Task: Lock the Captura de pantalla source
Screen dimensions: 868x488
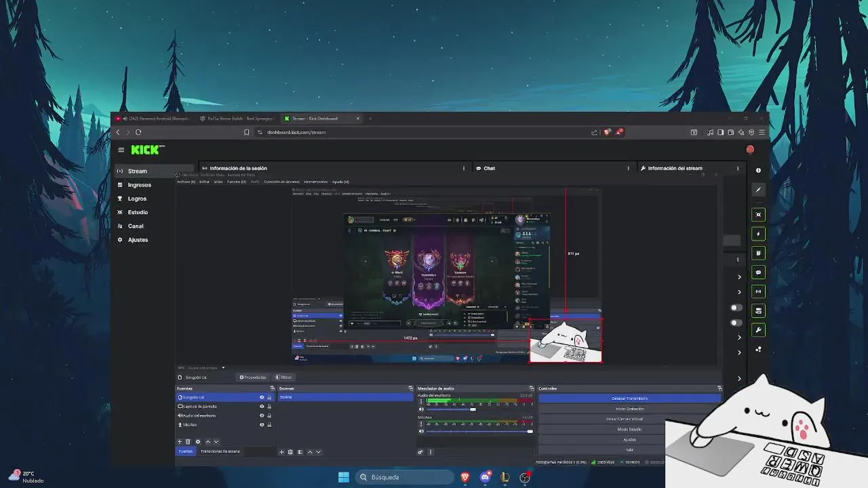Action: click(269, 407)
